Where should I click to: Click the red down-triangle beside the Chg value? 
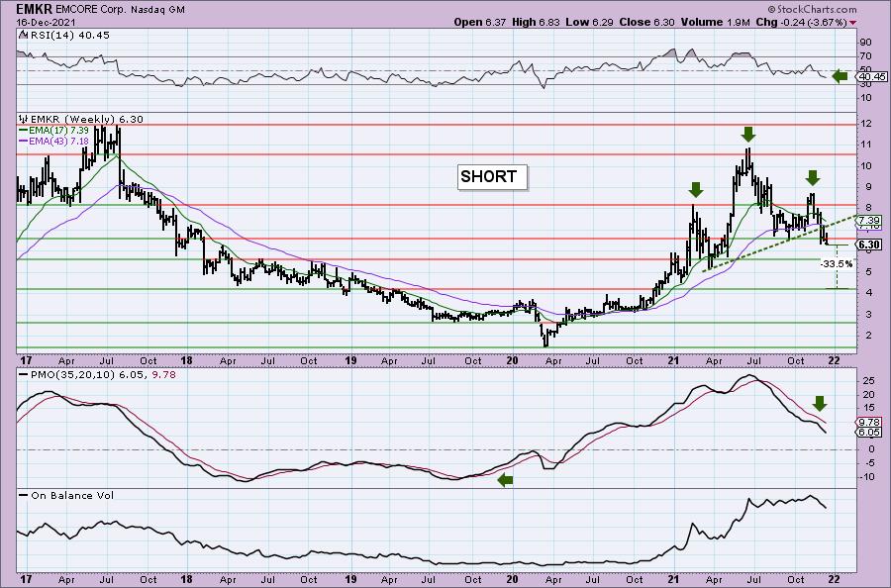[852, 22]
